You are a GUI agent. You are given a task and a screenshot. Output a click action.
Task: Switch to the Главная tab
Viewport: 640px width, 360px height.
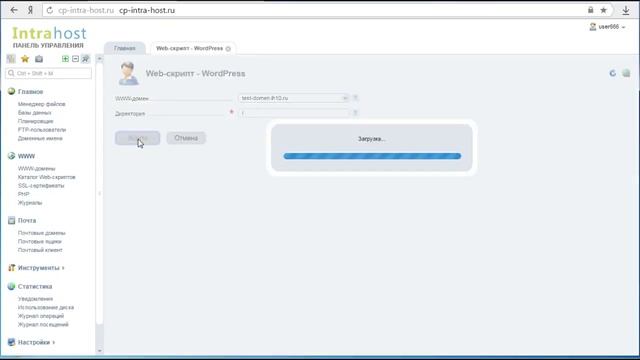point(124,48)
